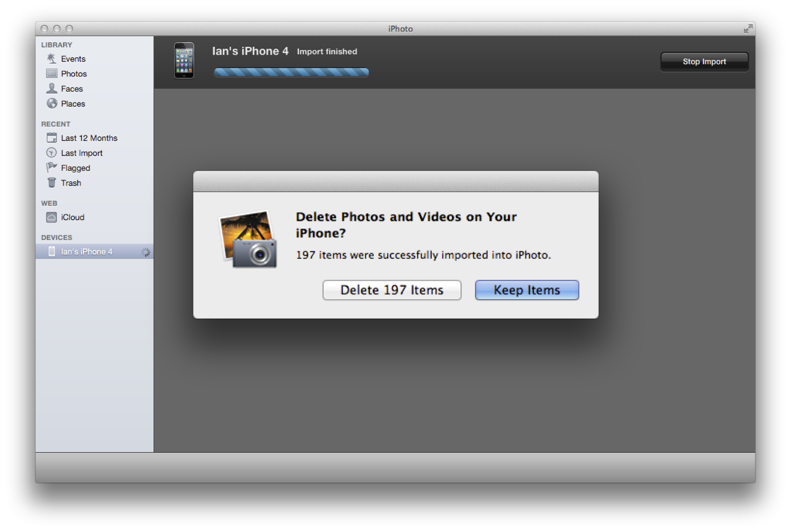Viewport: 790px width, 532px height.
Task: Click the Stop Import button
Action: (704, 61)
